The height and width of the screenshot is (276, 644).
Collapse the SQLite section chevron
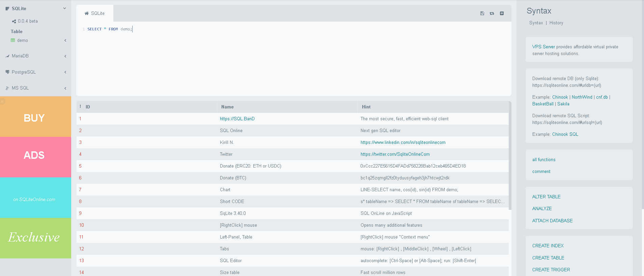(x=64, y=8)
